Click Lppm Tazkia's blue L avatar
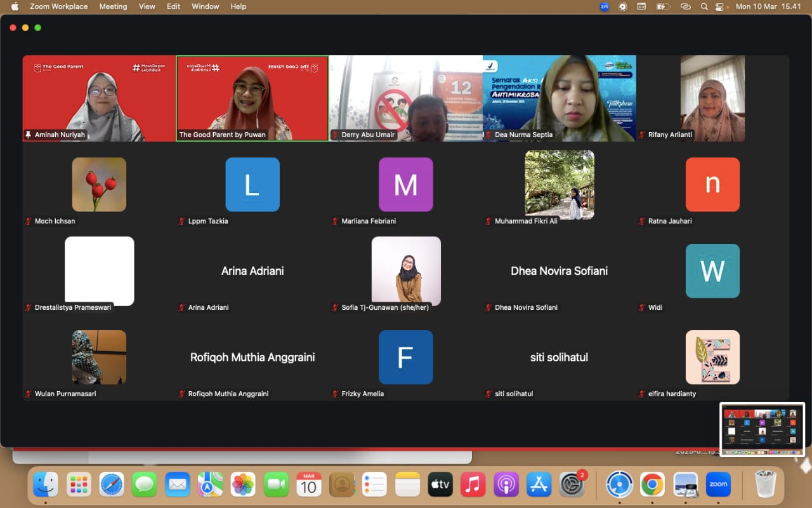812x508 pixels. [x=252, y=184]
